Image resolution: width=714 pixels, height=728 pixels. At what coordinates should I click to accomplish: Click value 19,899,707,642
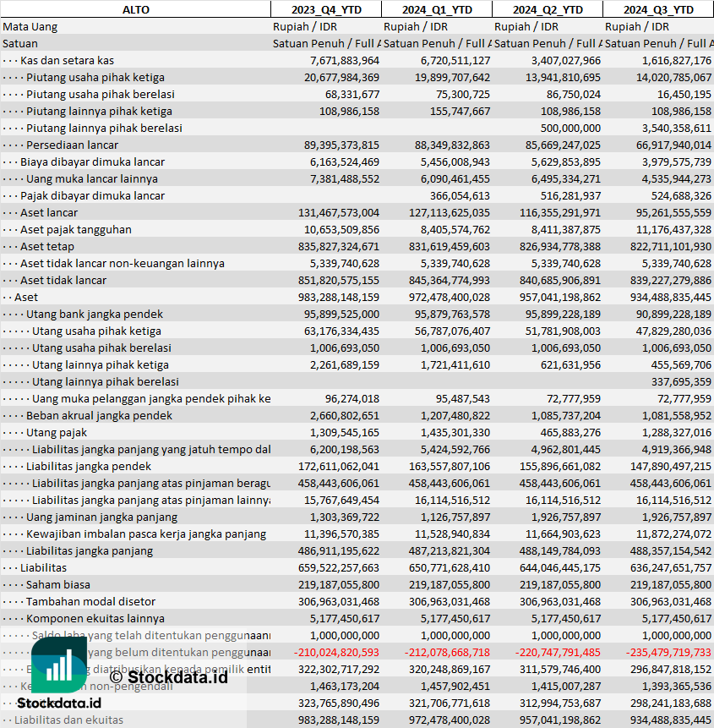tap(452, 77)
